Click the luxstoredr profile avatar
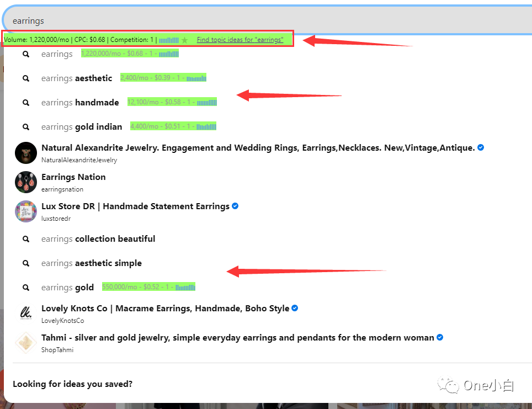 pos(26,211)
